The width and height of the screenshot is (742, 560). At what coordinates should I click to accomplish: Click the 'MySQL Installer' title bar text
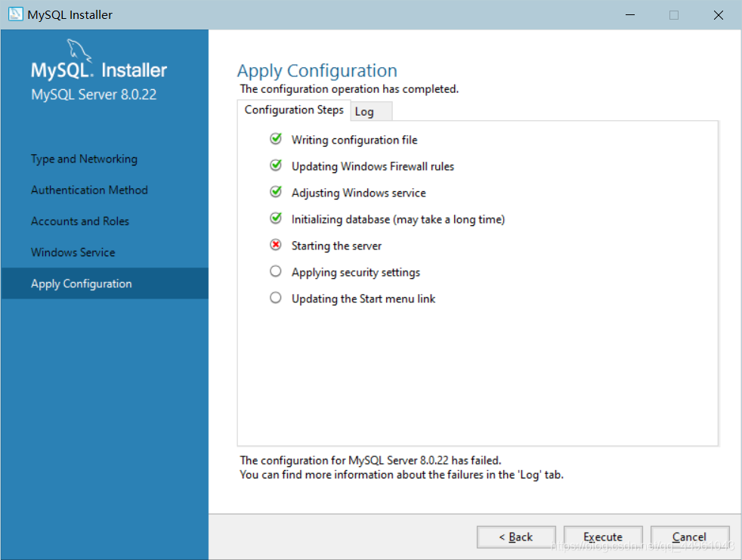pyautogui.click(x=70, y=14)
